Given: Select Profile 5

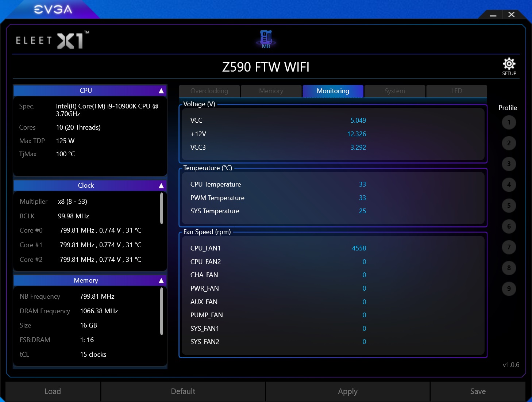Looking at the screenshot, I should (509, 206).
